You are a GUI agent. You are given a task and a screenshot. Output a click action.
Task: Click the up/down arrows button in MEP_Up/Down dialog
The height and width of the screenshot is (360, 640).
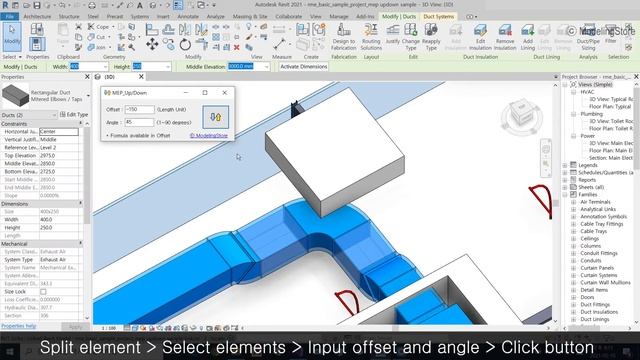(x=216, y=117)
